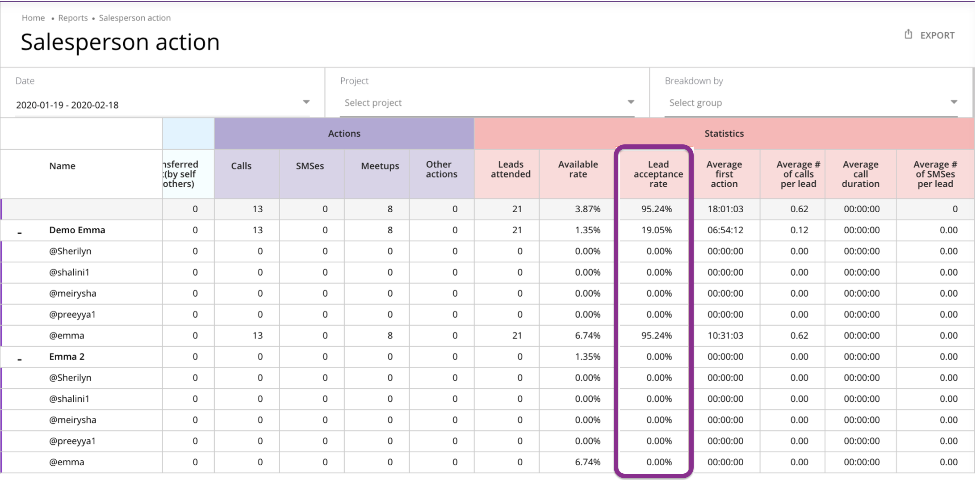Click the Name column header
The height and width of the screenshot is (480, 980).
(x=62, y=166)
